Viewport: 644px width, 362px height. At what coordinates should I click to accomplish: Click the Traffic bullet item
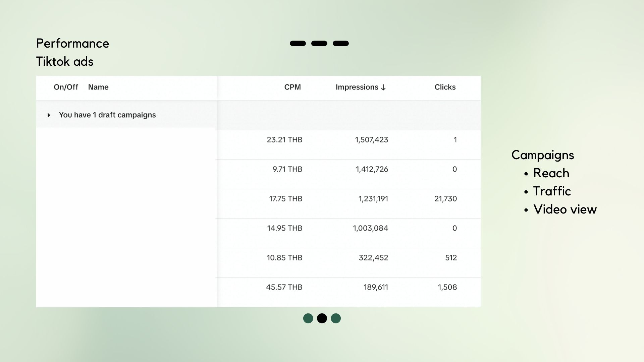(552, 191)
